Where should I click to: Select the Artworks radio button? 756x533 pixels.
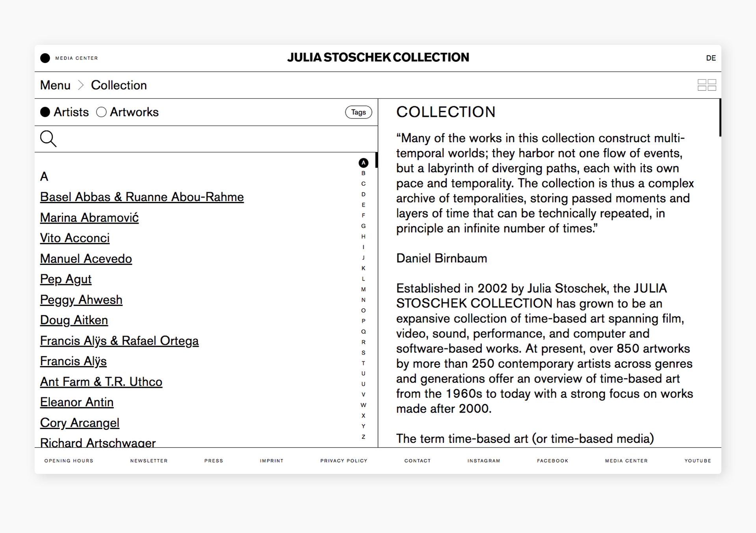coord(101,112)
